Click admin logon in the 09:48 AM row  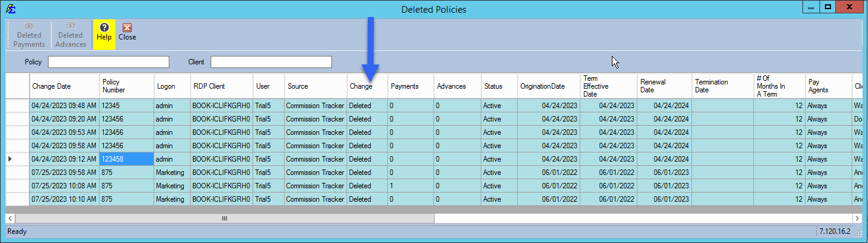(172, 106)
